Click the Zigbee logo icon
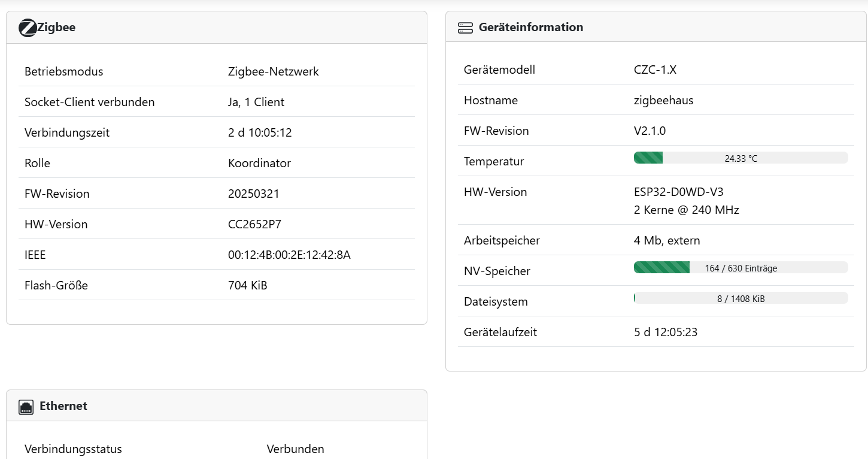Image resolution: width=868 pixels, height=459 pixels. (28, 28)
